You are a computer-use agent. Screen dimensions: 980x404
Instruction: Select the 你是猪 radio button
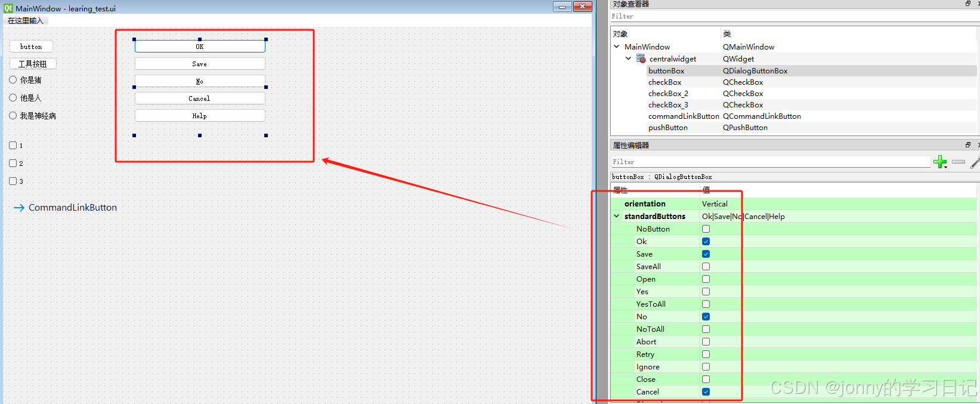click(13, 79)
